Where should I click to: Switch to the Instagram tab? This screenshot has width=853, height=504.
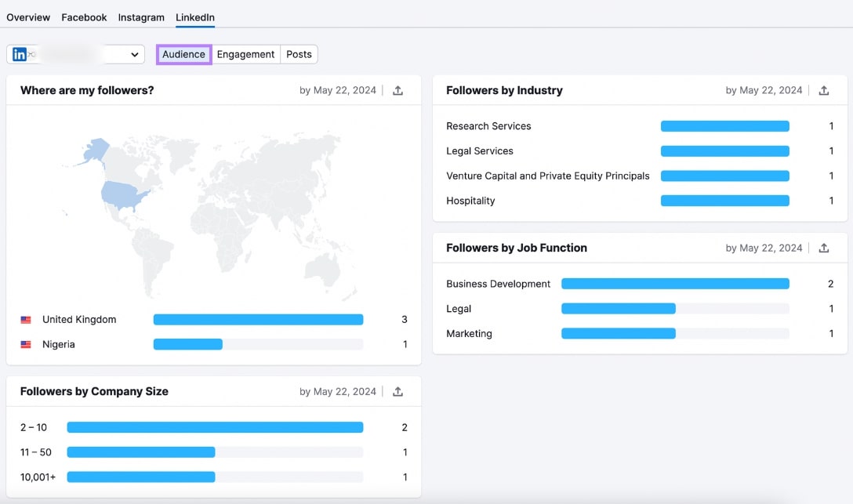[141, 16]
